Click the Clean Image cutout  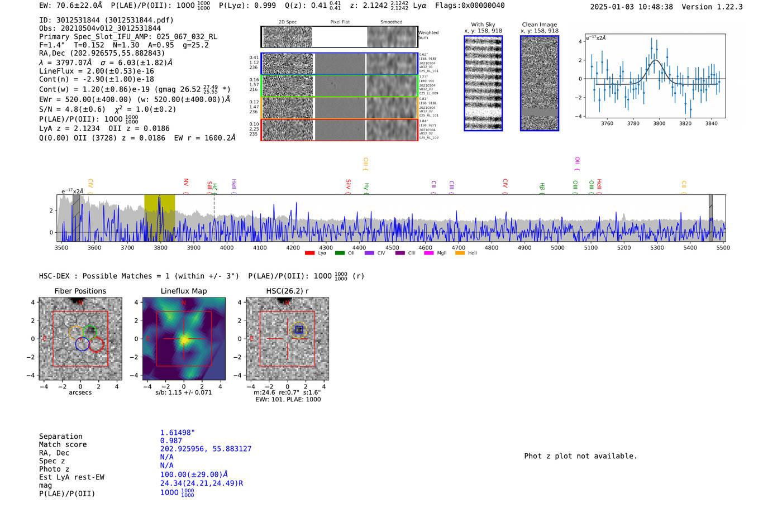[x=540, y=83]
